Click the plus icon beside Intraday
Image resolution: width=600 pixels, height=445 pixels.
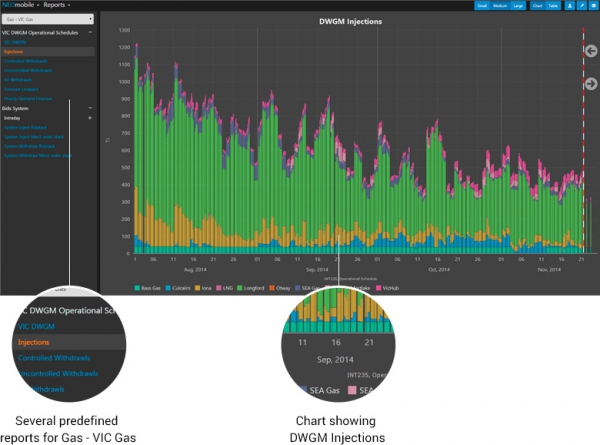pyautogui.click(x=90, y=118)
